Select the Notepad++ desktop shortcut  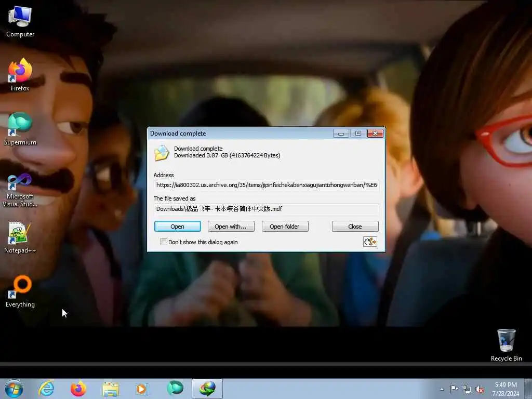pos(20,237)
